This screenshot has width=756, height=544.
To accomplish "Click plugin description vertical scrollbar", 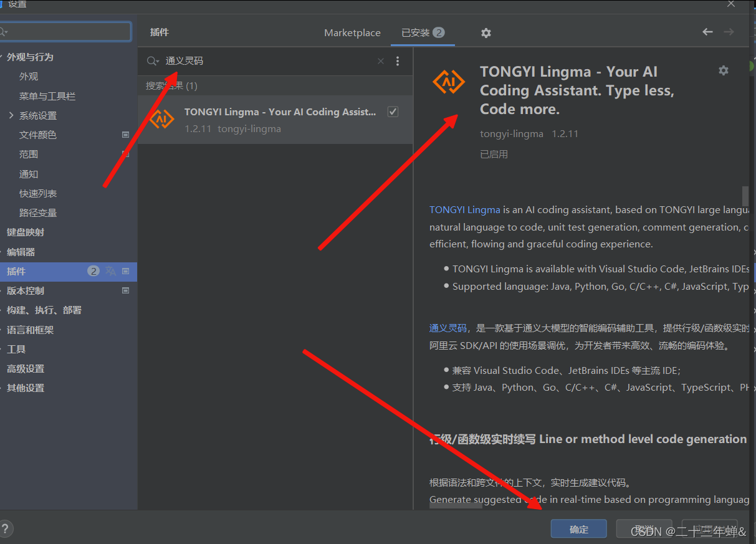I will click(745, 196).
